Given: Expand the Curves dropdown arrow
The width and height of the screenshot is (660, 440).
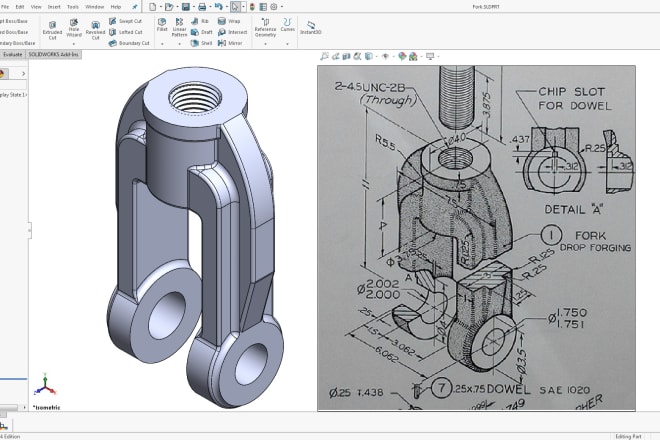Looking at the screenshot, I should click(287, 44).
